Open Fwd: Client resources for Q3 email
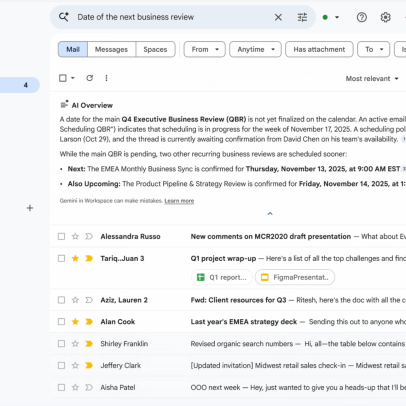The width and height of the screenshot is (406, 406). point(228,300)
